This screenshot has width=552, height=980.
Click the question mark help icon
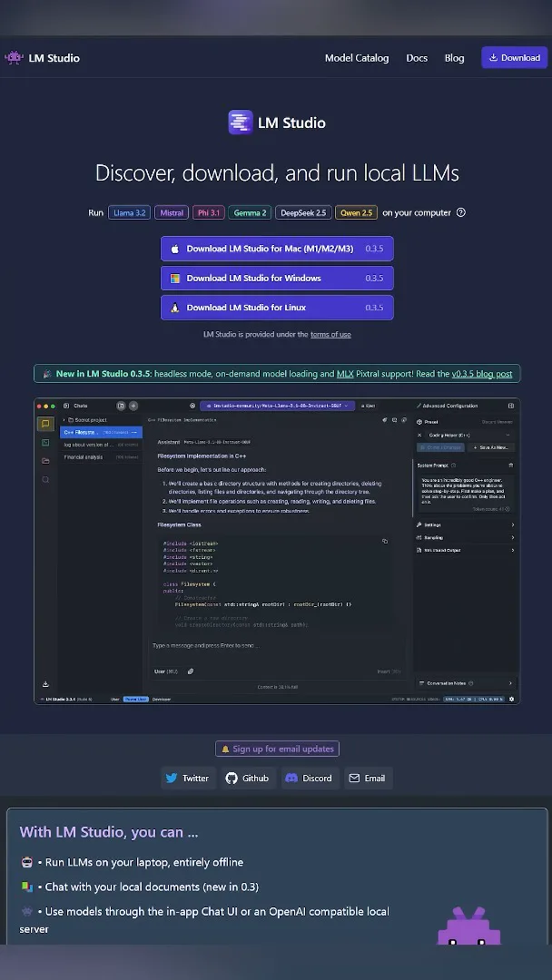(x=460, y=212)
